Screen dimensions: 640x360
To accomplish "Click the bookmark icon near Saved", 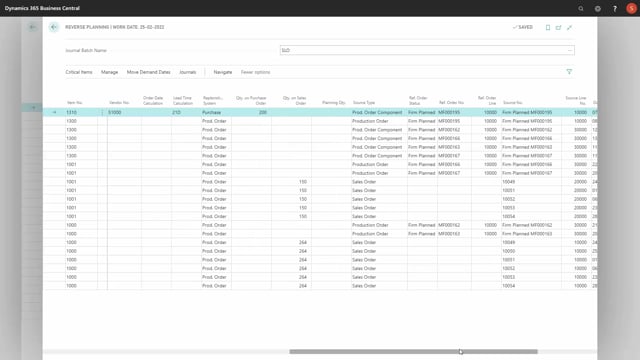I will [548, 27].
